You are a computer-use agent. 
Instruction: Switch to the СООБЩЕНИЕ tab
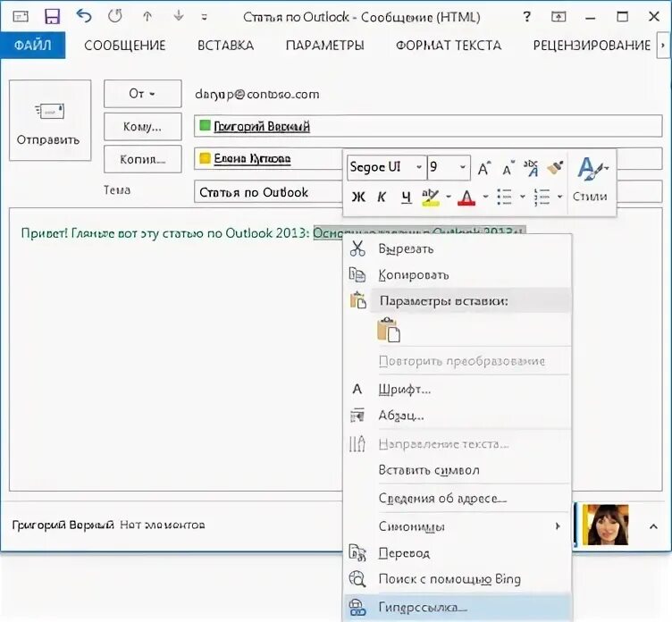coord(125,45)
